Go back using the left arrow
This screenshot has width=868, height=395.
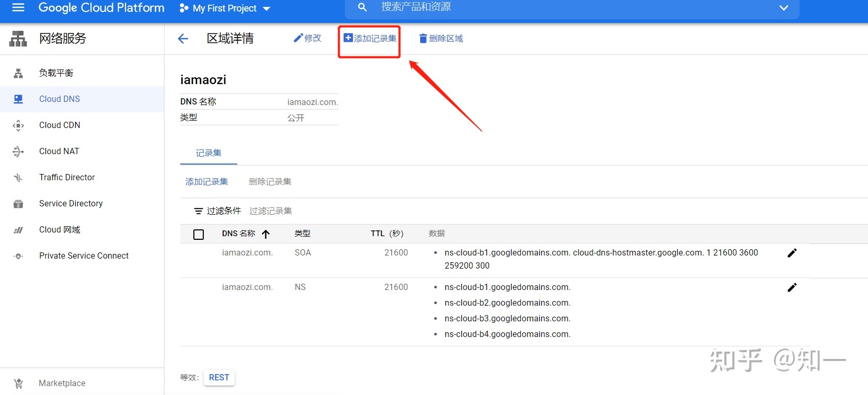[183, 39]
